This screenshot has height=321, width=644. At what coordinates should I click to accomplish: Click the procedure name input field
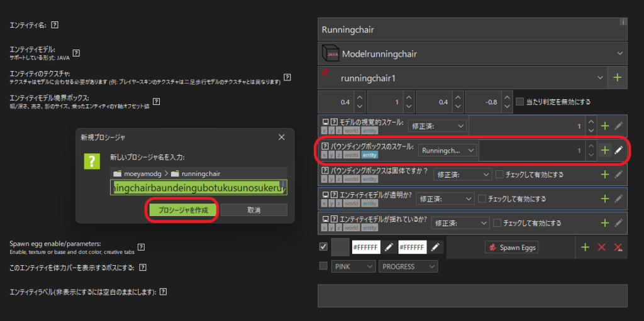pyautogui.click(x=198, y=188)
